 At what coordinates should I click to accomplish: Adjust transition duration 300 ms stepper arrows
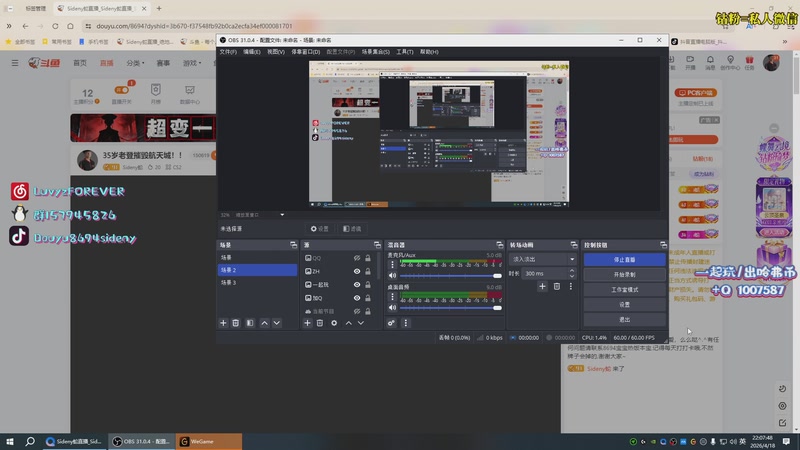tap(572, 273)
